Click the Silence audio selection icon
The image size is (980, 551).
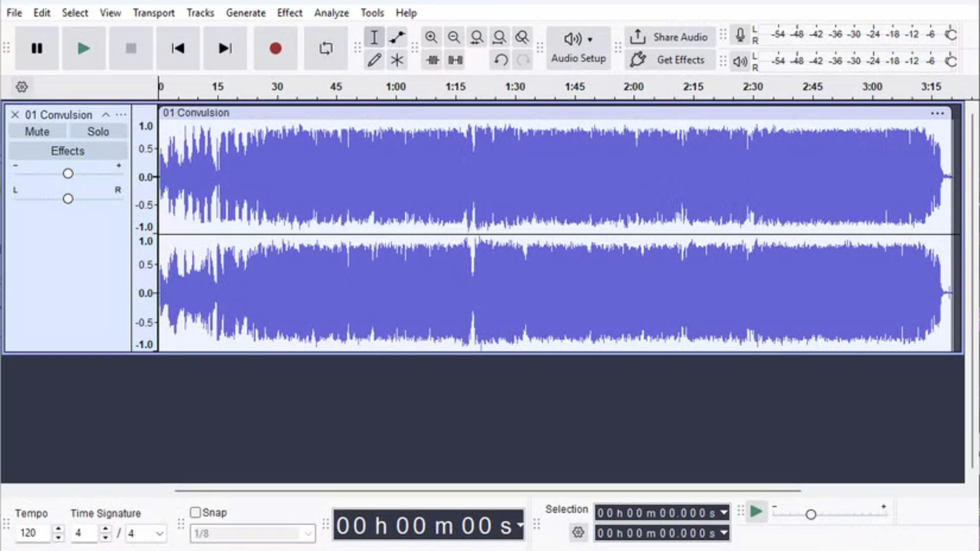[x=455, y=60]
